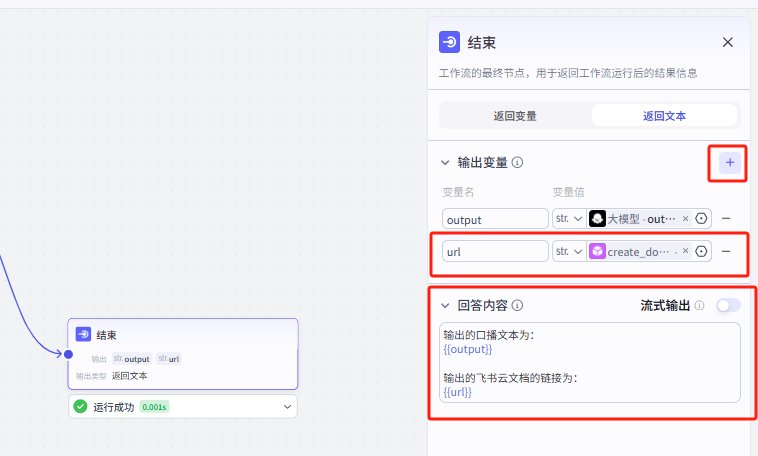Screen dimensions: 758x456
Task: Enable the 流式输出 toggle switch
Action: point(728,305)
